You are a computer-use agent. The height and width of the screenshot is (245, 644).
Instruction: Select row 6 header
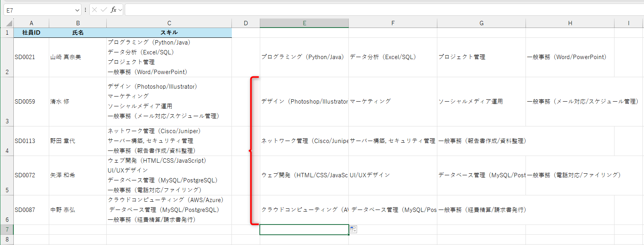[x=7, y=210]
